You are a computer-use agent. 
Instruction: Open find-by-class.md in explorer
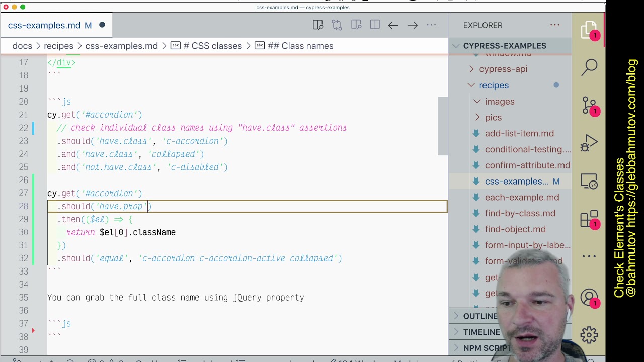click(x=520, y=213)
